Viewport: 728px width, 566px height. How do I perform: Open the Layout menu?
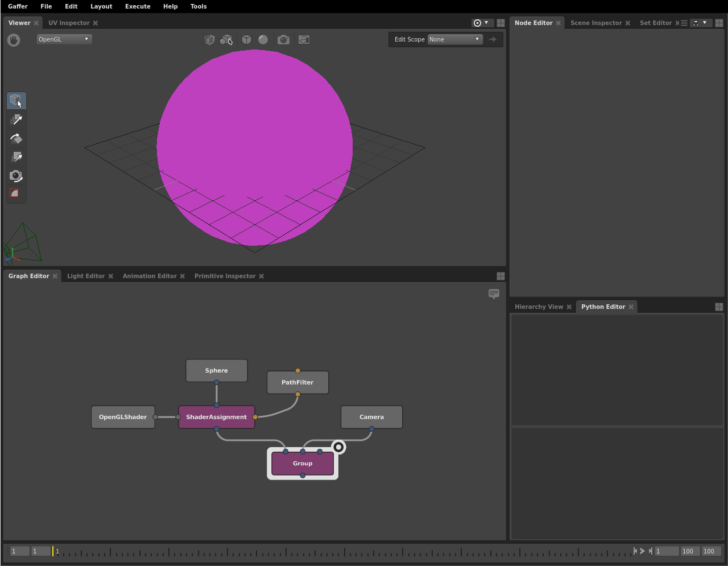click(x=101, y=6)
